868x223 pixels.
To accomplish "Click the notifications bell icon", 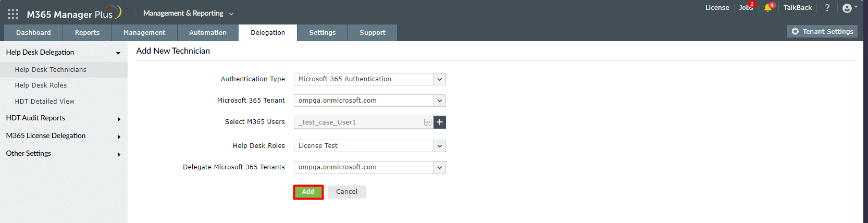I will (x=767, y=8).
